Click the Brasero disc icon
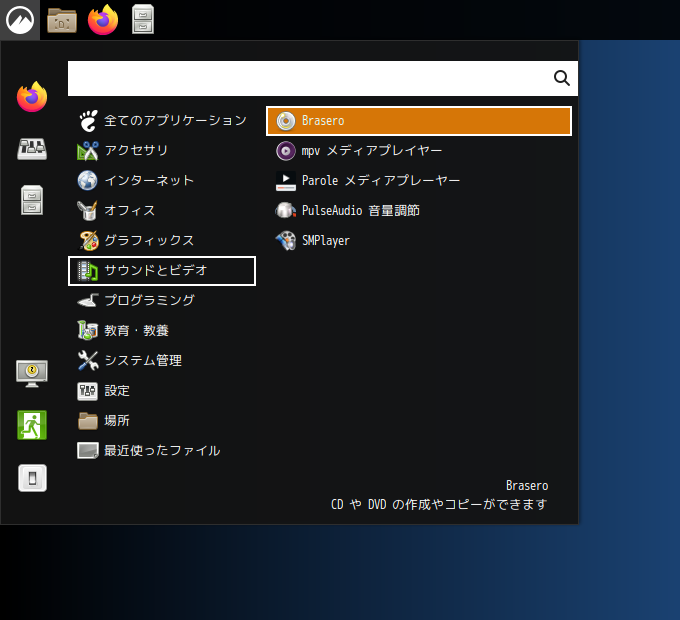This screenshot has height=620, width=680. (x=286, y=121)
